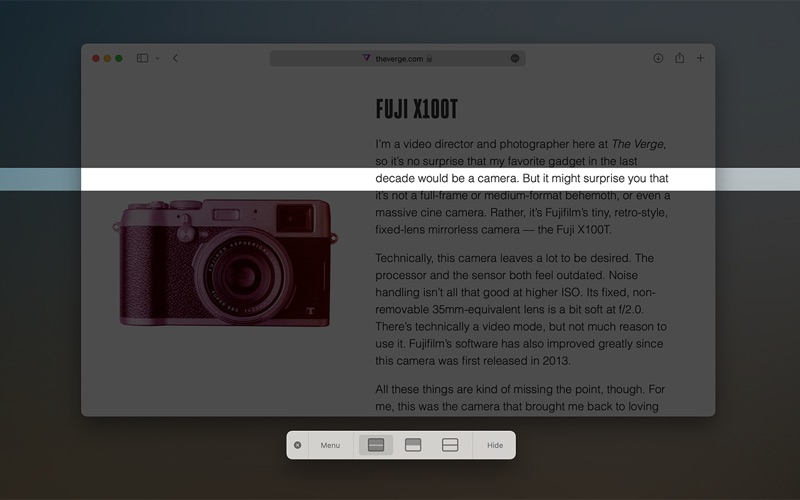This screenshot has height=500, width=800.
Task: Expand the sidebar dropdown chevron
Action: pyautogui.click(x=158, y=58)
